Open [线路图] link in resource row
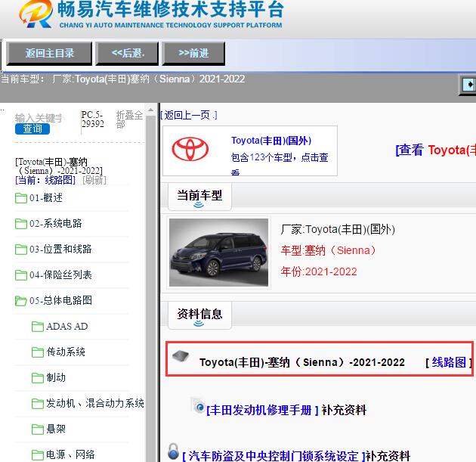This screenshot has height=462, width=476. pyautogui.click(x=448, y=362)
